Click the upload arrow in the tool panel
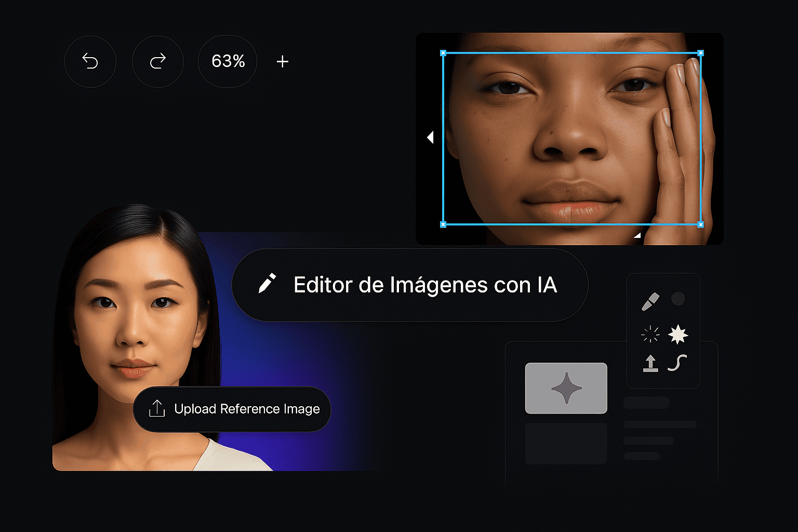798x532 pixels. [650, 363]
